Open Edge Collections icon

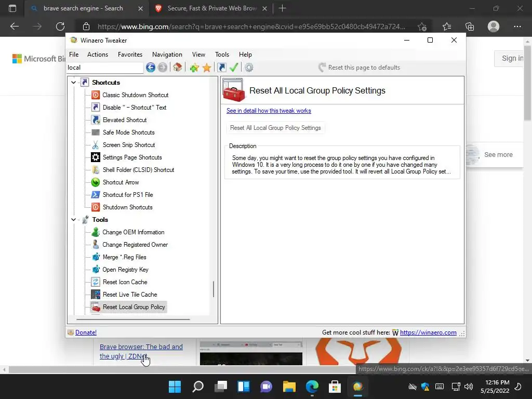point(470,26)
